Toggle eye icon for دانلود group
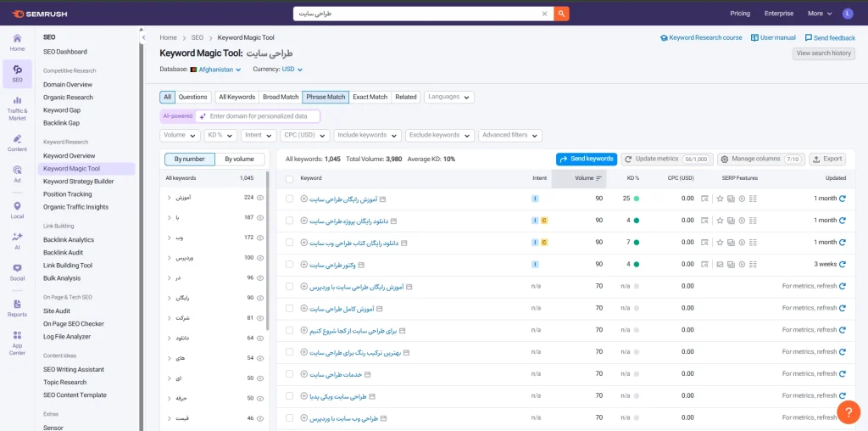The height and width of the screenshot is (431, 868). [259, 338]
